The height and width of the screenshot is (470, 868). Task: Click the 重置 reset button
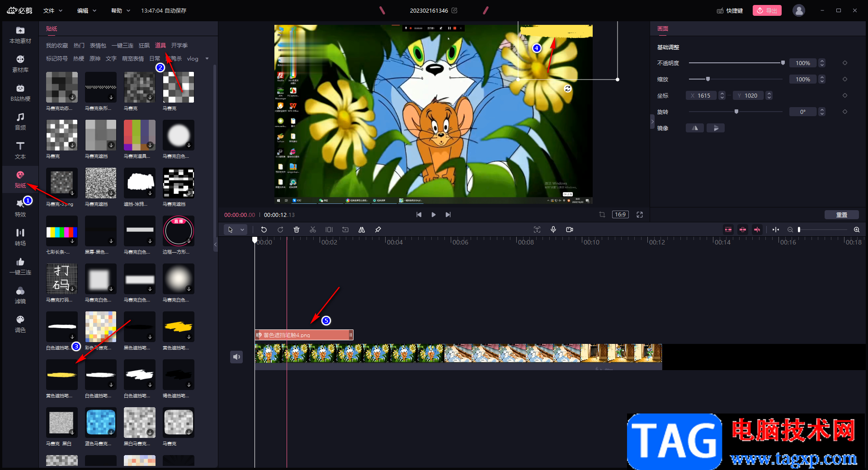point(842,215)
